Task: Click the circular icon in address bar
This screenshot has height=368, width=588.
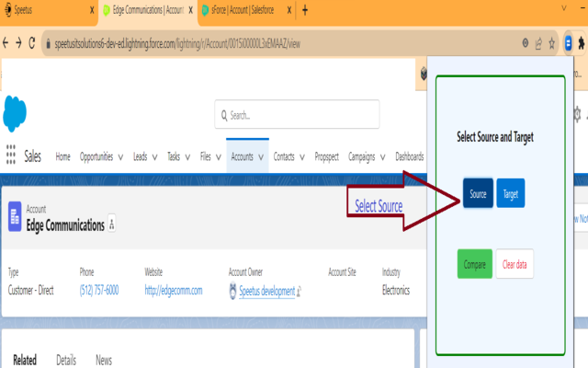Action: 526,43
